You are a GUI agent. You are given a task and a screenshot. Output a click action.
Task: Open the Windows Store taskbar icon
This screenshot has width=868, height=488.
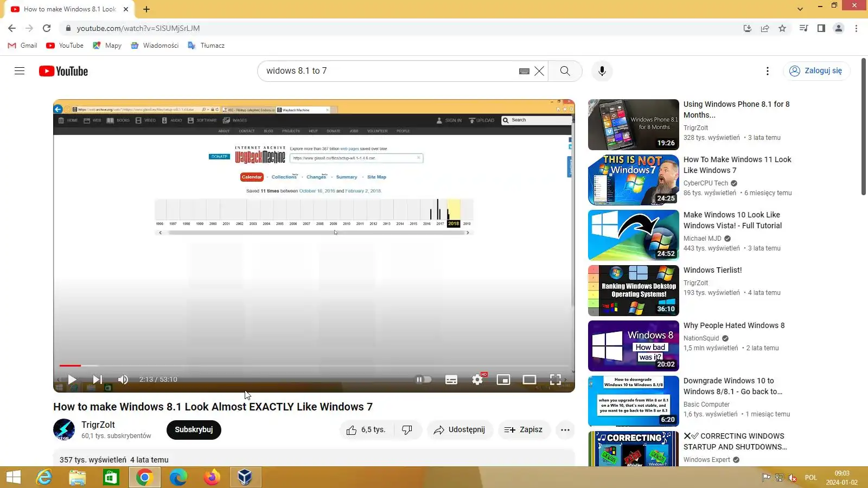(111, 477)
